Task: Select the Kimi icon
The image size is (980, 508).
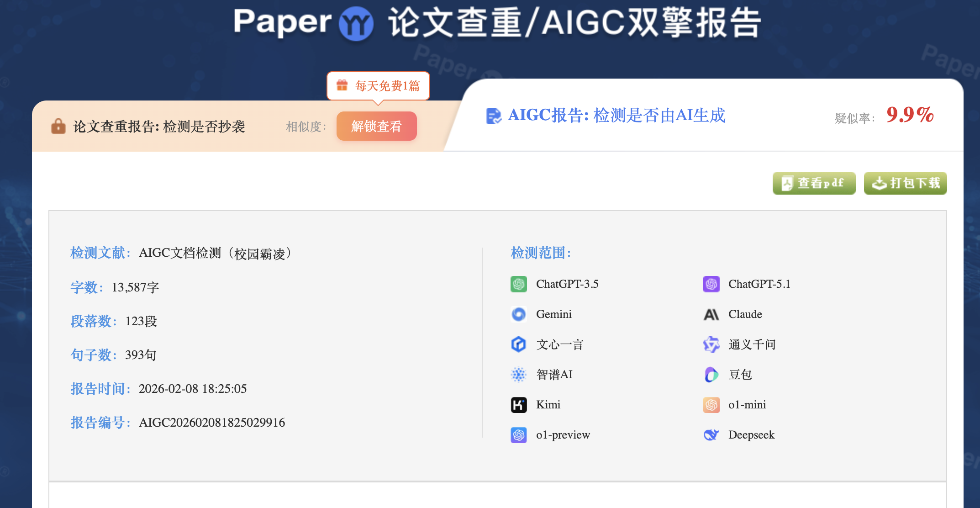Action: pyautogui.click(x=518, y=405)
